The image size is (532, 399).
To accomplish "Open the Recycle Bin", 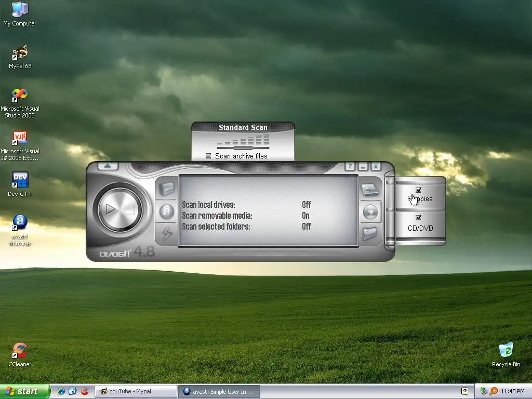I will (x=506, y=355).
